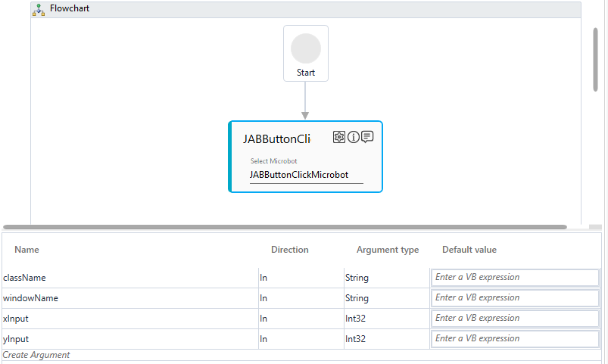Click the vertical scrollbar beside the flowchart

click(x=595, y=61)
